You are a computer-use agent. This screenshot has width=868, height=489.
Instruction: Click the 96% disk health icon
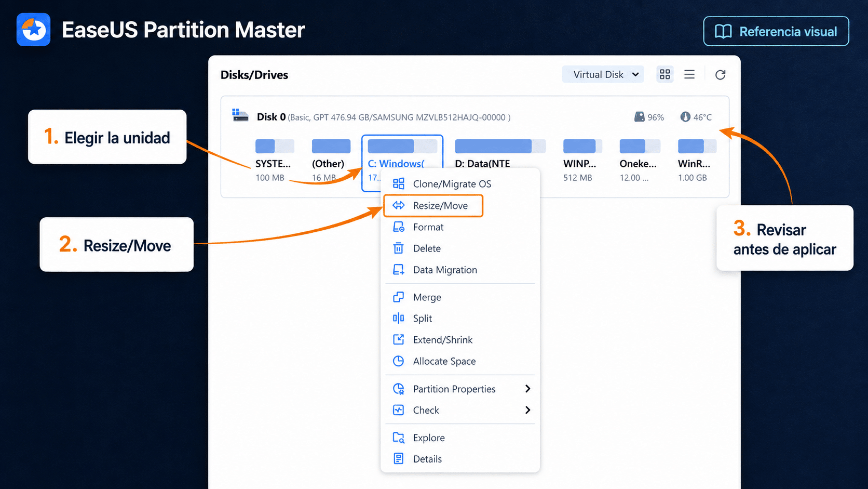click(640, 117)
